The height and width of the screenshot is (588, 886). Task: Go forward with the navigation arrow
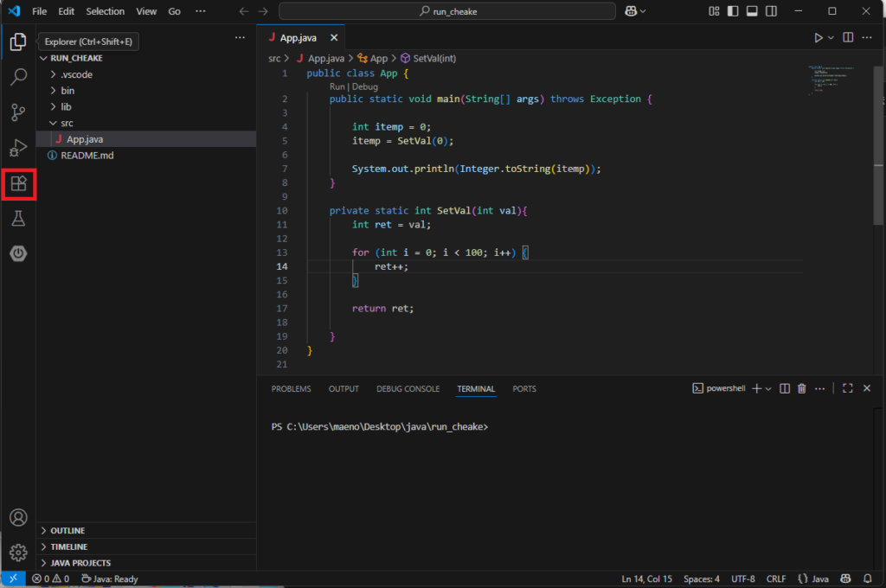point(263,11)
